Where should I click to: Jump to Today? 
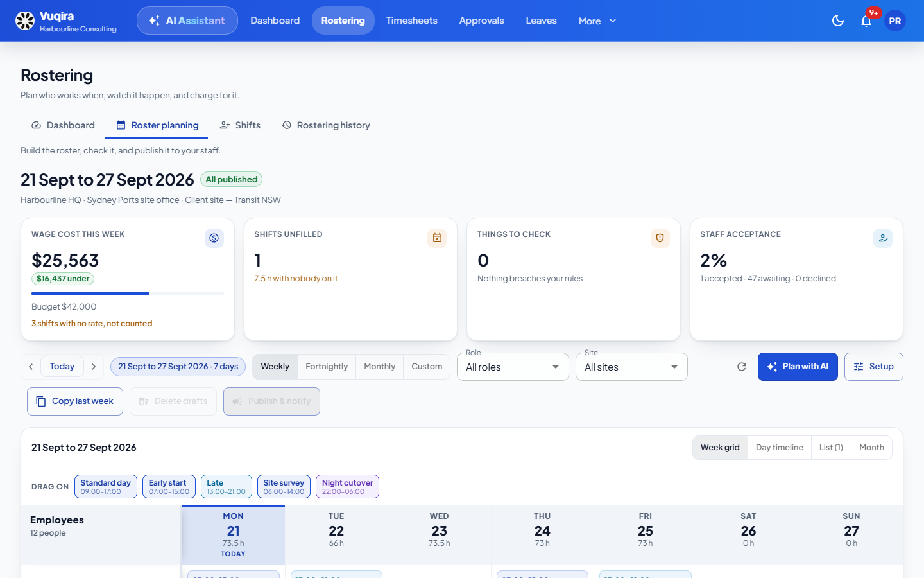[x=62, y=367]
